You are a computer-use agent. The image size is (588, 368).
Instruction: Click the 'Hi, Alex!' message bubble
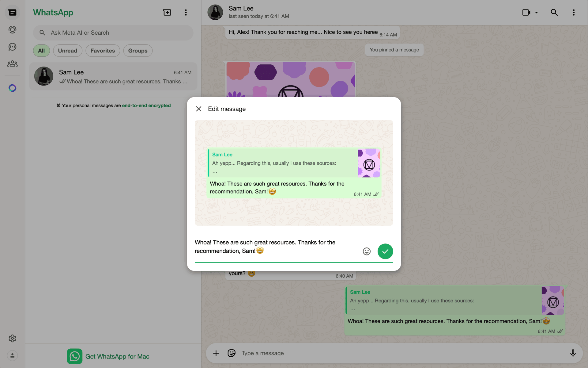tap(312, 33)
